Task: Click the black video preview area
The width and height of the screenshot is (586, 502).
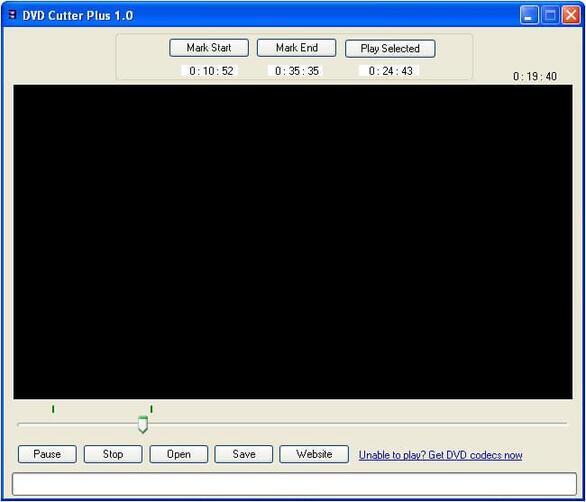Action: click(x=293, y=242)
